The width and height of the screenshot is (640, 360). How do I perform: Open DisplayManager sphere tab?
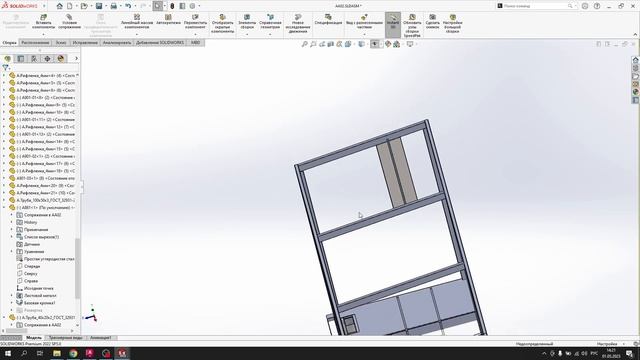click(x=61, y=59)
